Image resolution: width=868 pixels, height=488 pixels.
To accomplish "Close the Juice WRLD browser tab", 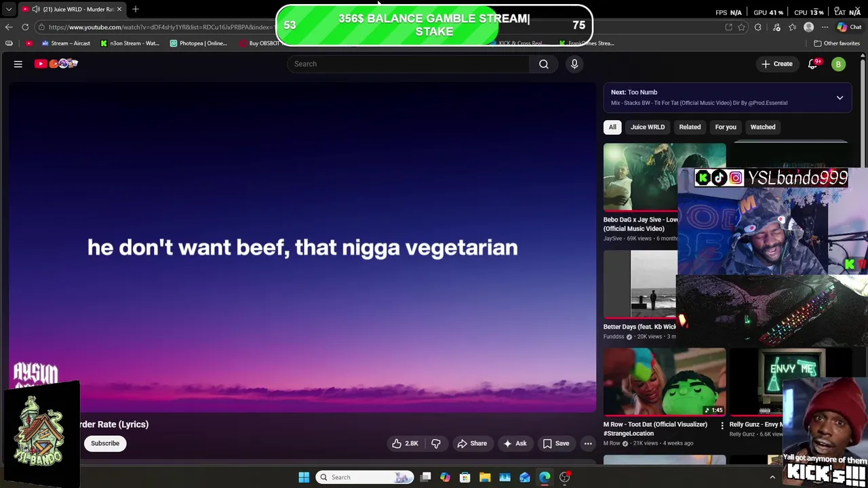I will click(119, 9).
